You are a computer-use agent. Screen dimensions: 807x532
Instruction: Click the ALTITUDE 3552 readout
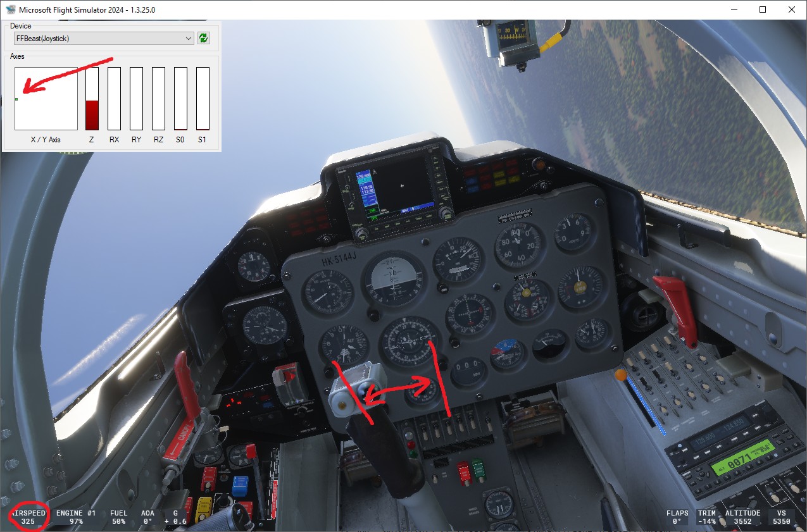pyautogui.click(x=742, y=517)
